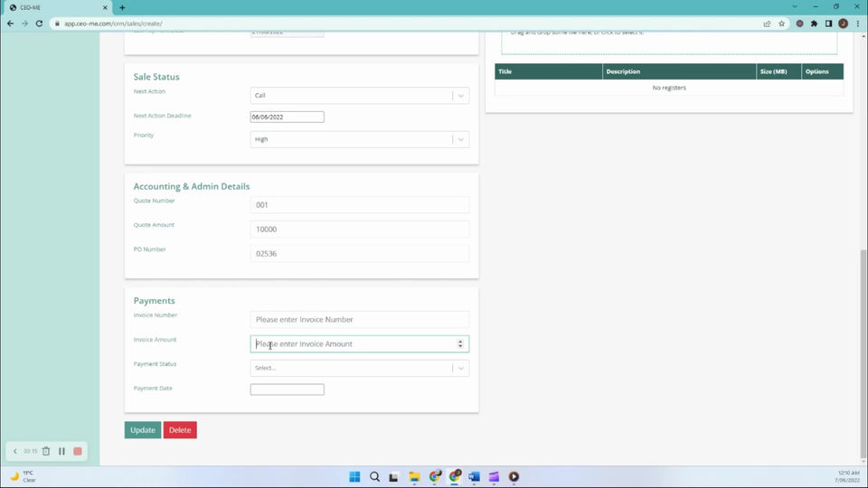Screen dimensions: 868x488
Task: Click the page vertical scrollbar
Action: 863,354
